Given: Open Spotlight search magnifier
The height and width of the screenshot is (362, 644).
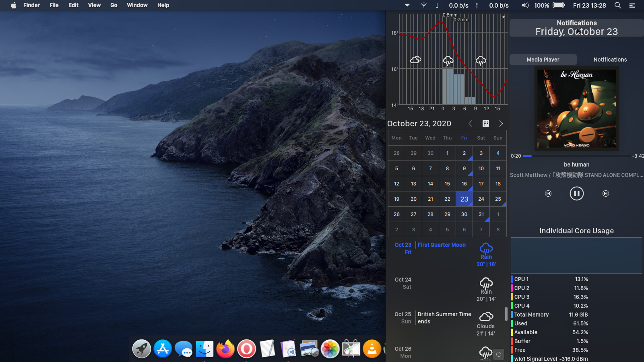Looking at the screenshot, I should point(618,5).
